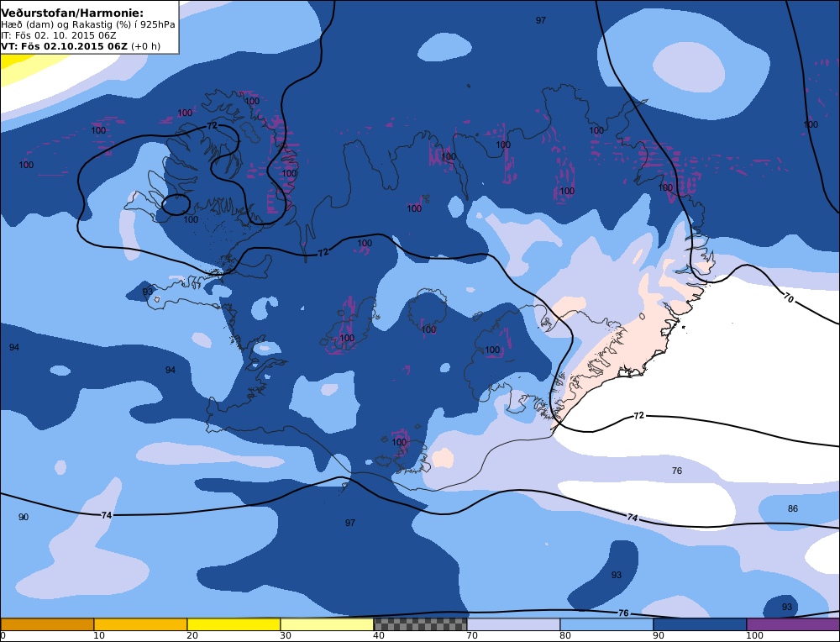Click the '86' humidity value on map
The height and width of the screenshot is (642, 840).
793,508
